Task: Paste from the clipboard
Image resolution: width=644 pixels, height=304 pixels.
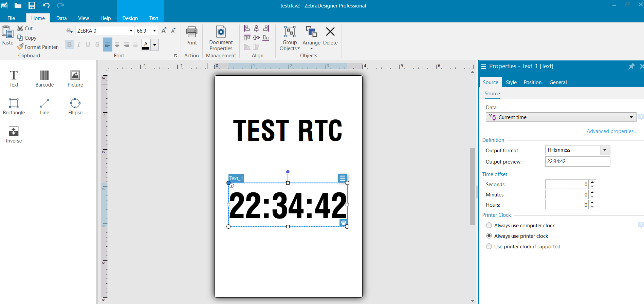Action: [7, 35]
